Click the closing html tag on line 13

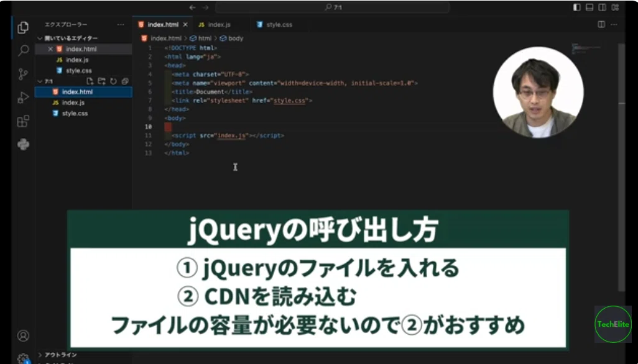pyautogui.click(x=177, y=153)
